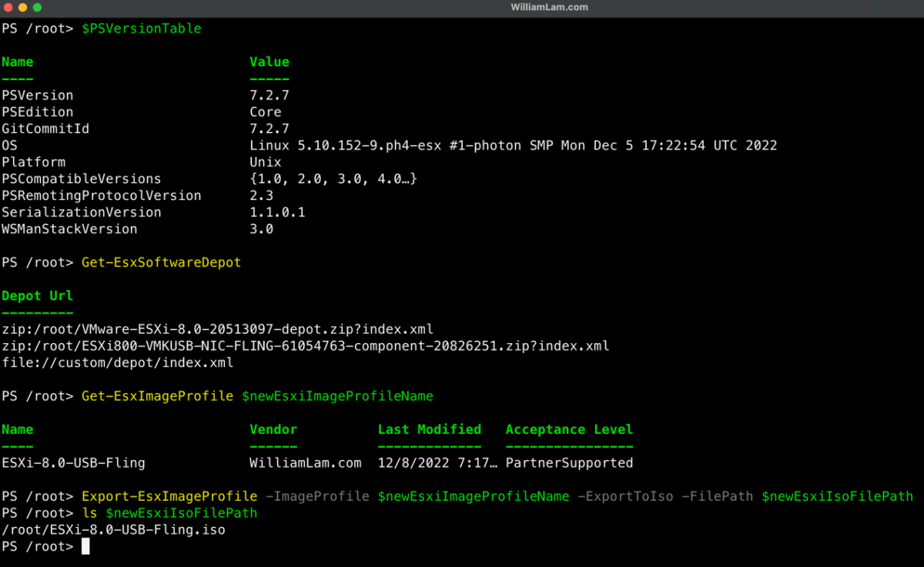
Task: Click the WilliamLam.com vendor value
Action: click(x=306, y=463)
